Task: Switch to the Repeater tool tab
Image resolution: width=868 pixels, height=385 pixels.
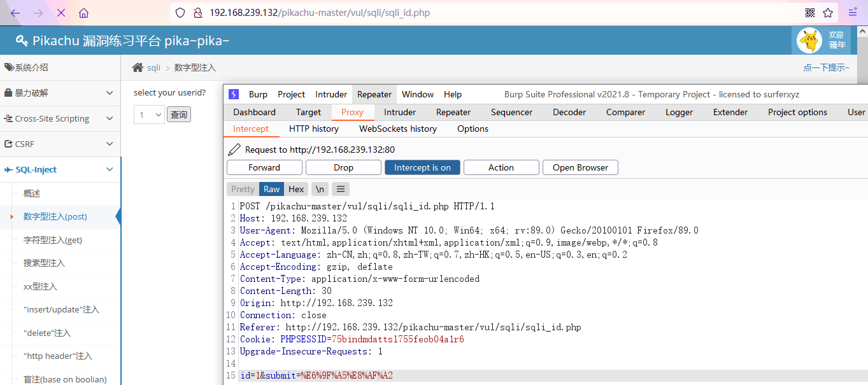Action: click(x=453, y=112)
